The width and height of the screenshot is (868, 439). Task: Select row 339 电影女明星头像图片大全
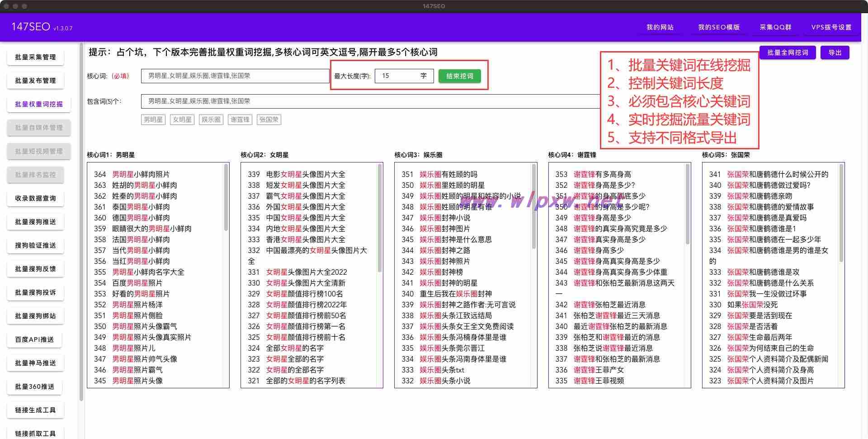coord(297,174)
